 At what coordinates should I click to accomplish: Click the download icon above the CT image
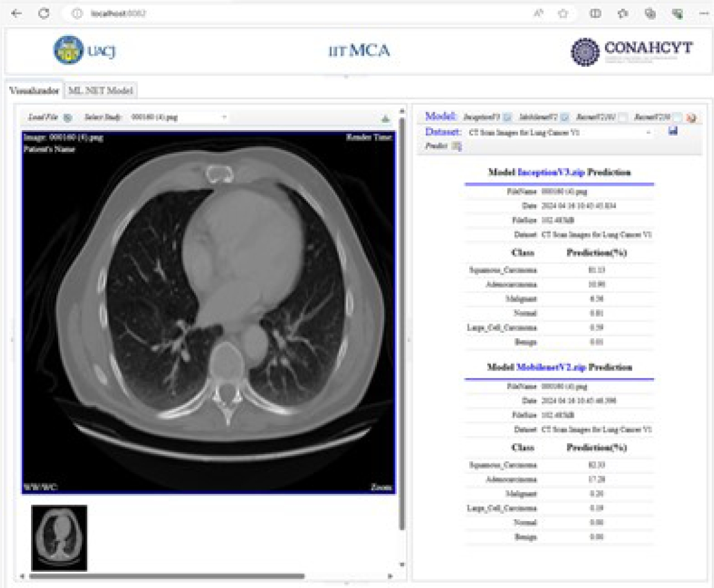click(x=386, y=118)
